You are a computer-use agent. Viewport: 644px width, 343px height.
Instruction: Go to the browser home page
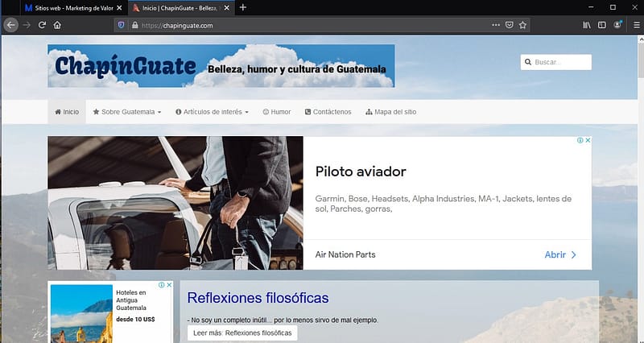[x=57, y=25]
